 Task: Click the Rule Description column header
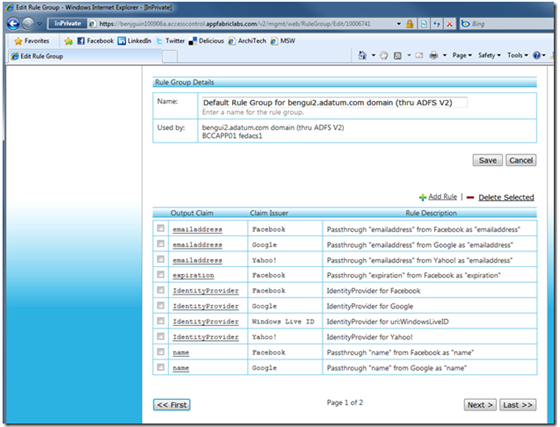point(431,213)
